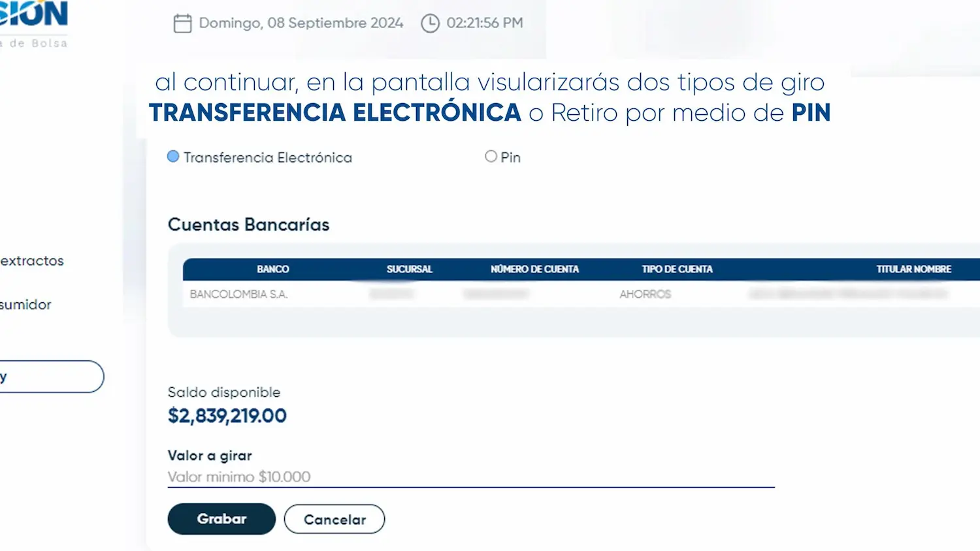
Task: Open the extractos sidebar menu item
Action: pos(32,261)
